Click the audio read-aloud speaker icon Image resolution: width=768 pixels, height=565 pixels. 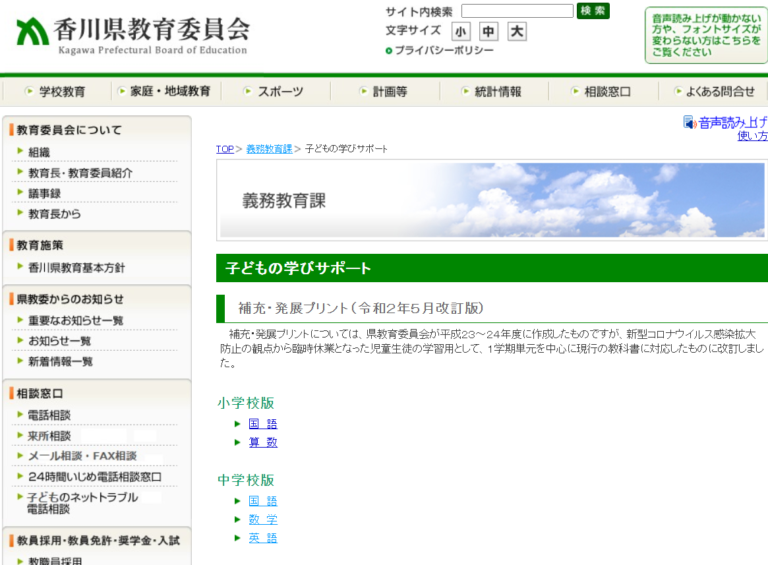pos(690,122)
